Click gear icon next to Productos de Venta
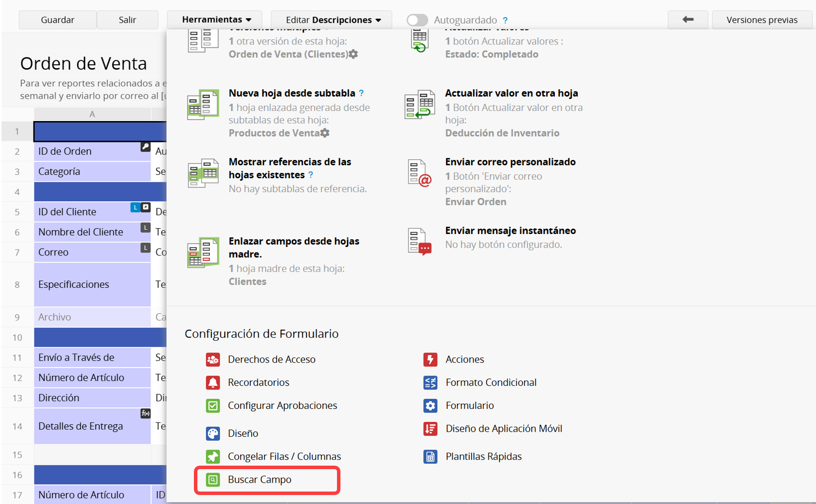 325,133
